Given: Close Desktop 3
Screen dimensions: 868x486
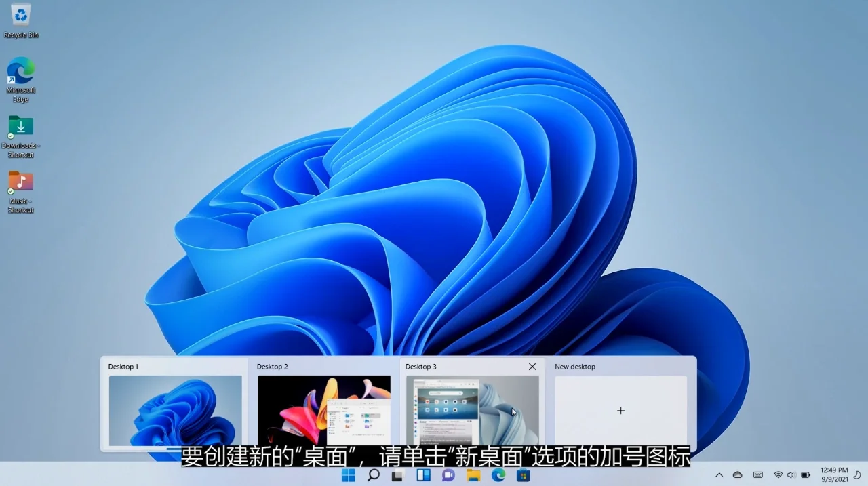Looking at the screenshot, I should click(532, 366).
